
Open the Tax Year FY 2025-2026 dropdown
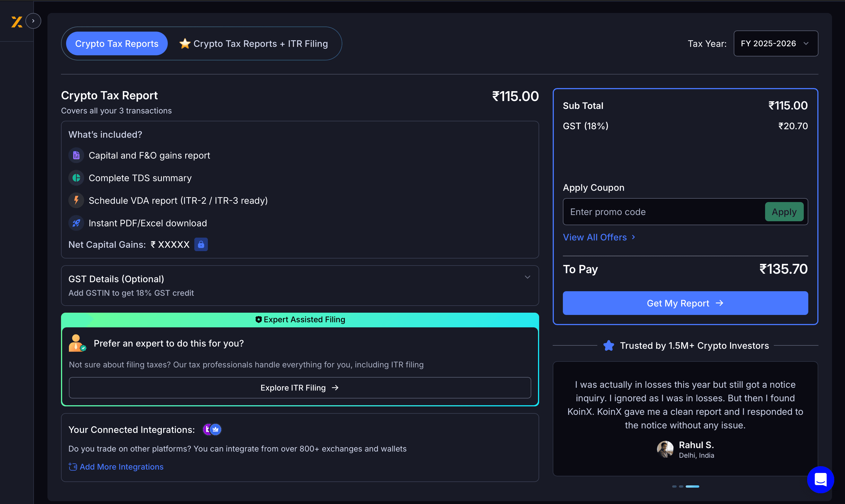tap(776, 43)
